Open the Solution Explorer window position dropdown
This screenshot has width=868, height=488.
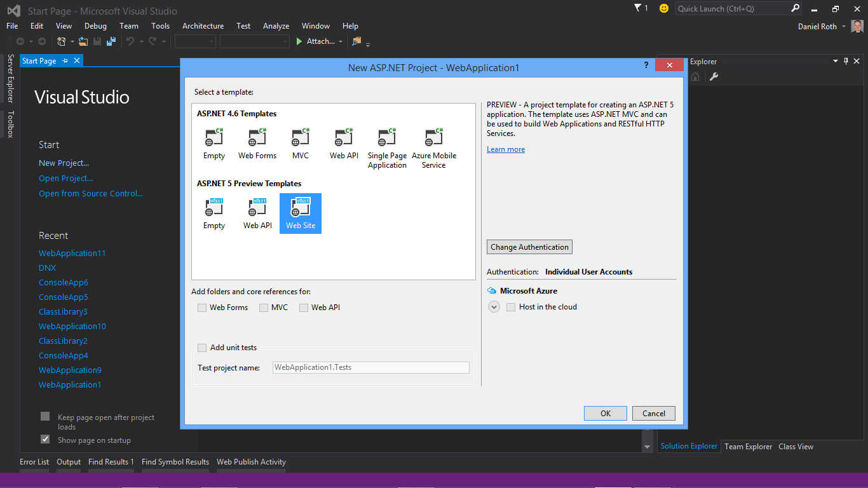(836, 61)
